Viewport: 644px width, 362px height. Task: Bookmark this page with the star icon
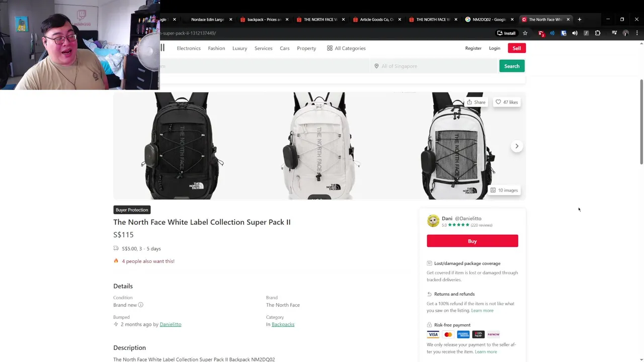[x=525, y=33]
